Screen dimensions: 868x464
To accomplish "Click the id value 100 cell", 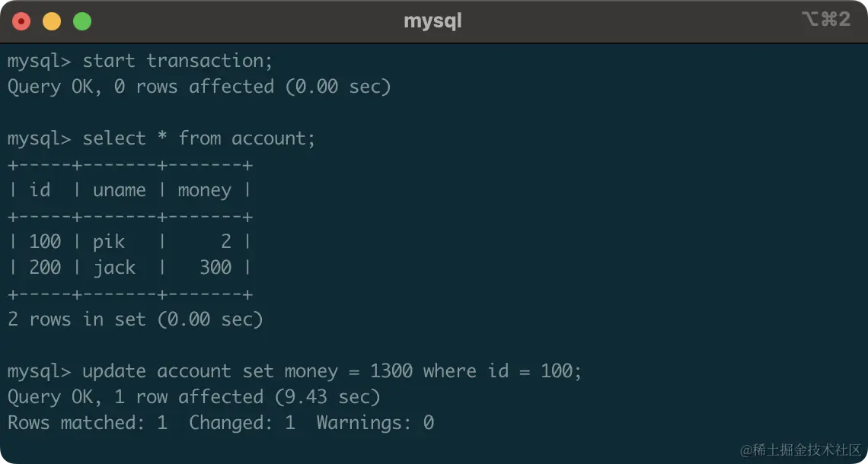I will click(x=45, y=242).
